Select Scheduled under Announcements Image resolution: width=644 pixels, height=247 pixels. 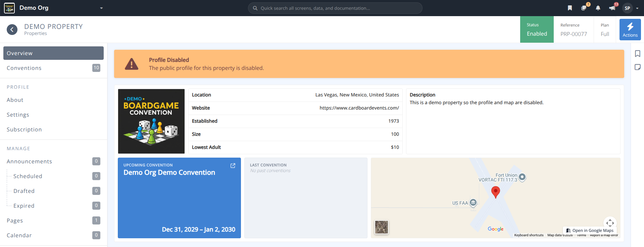click(28, 176)
